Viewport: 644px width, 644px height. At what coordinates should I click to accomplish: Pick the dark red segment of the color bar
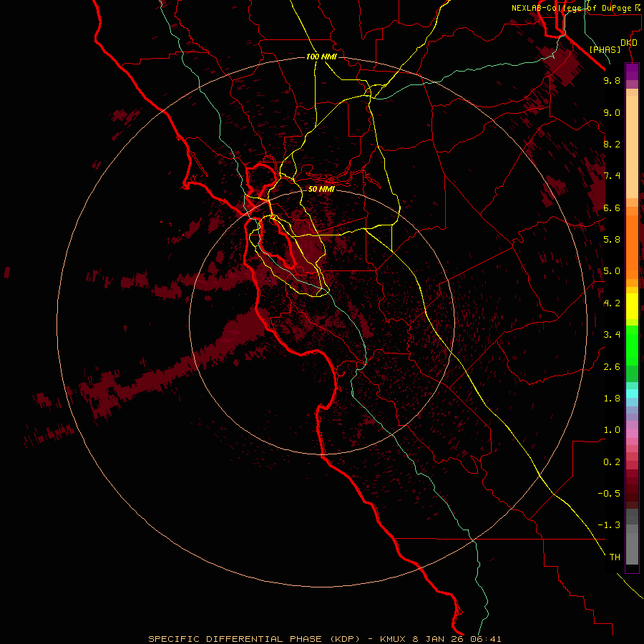pos(632,489)
